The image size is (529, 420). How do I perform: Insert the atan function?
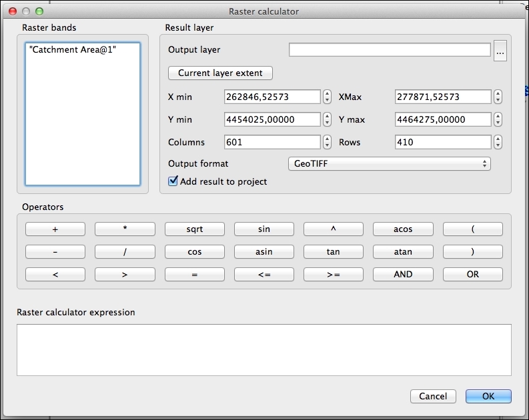point(403,252)
